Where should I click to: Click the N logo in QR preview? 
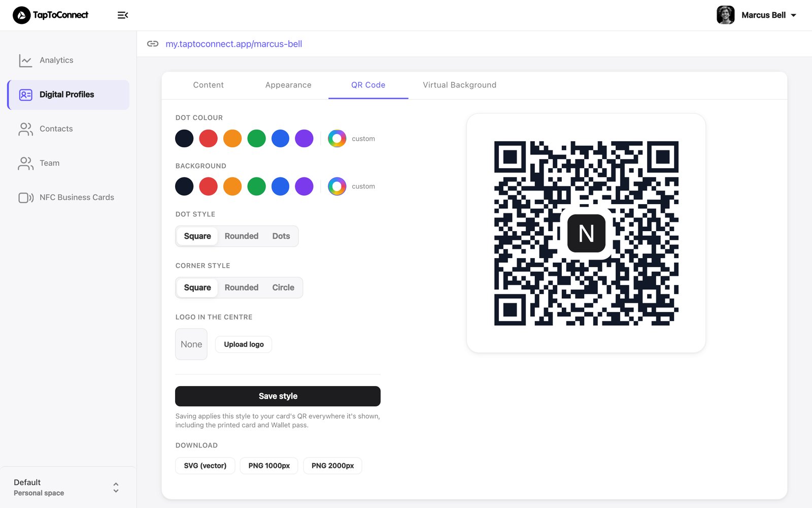[586, 234]
